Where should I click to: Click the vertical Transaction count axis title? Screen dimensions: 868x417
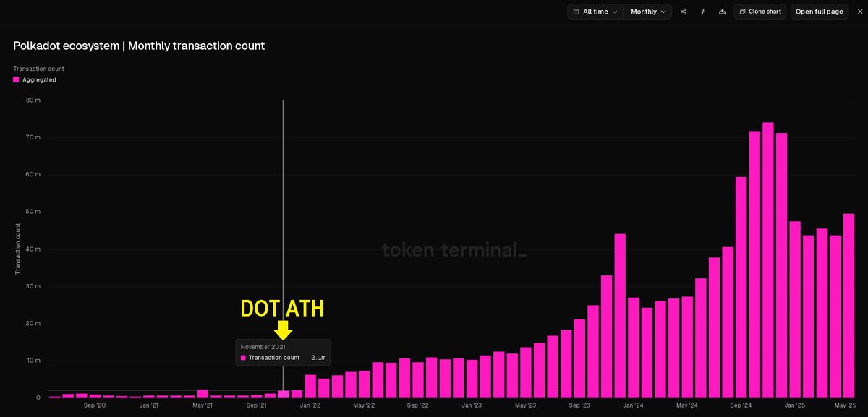tap(17, 249)
